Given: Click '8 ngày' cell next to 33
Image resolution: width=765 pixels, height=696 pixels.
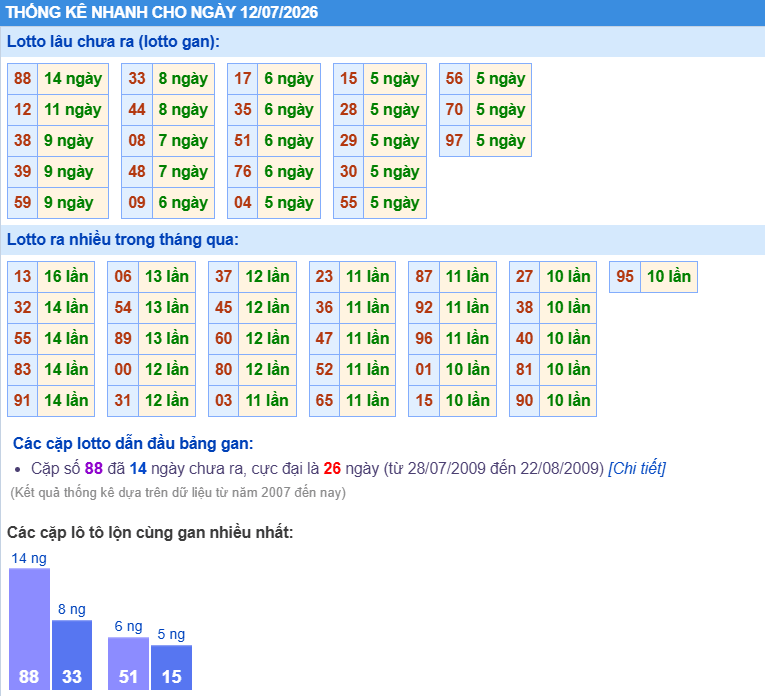Looking at the screenshot, I should coord(183,79).
